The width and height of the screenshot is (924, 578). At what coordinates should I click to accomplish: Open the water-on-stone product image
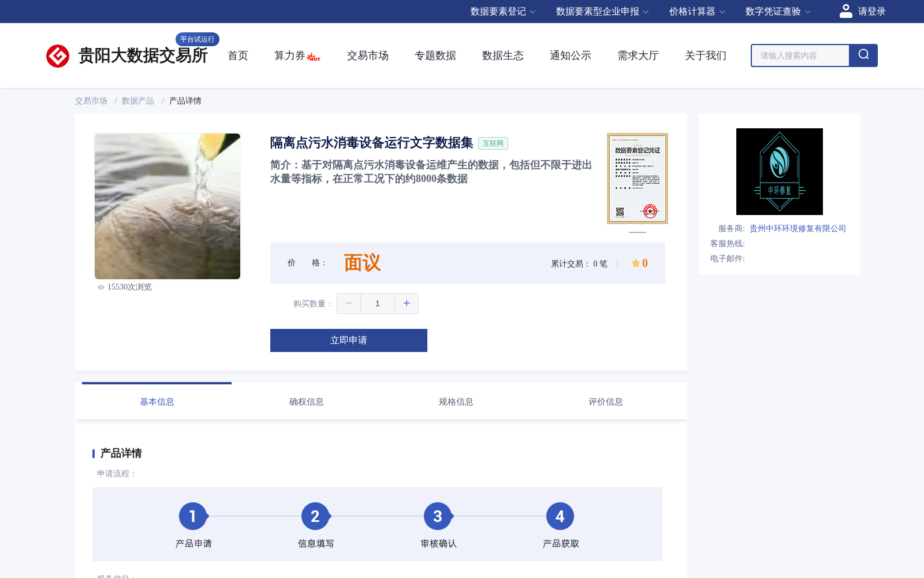click(x=167, y=206)
